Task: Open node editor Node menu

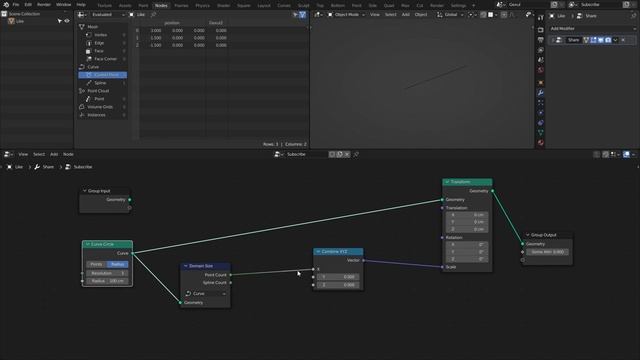Action: pos(68,154)
